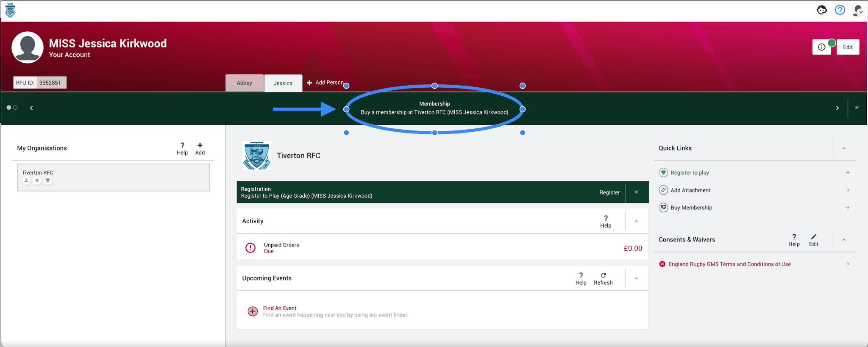Click the Add Attachment paperclip icon
The width and height of the screenshot is (868, 347).
click(663, 190)
